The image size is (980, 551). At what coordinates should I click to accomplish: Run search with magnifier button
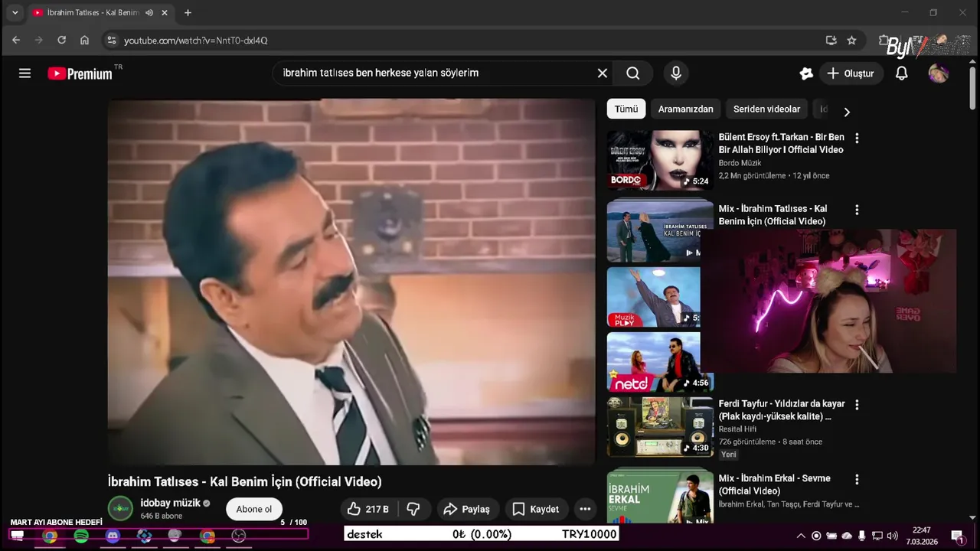click(633, 73)
